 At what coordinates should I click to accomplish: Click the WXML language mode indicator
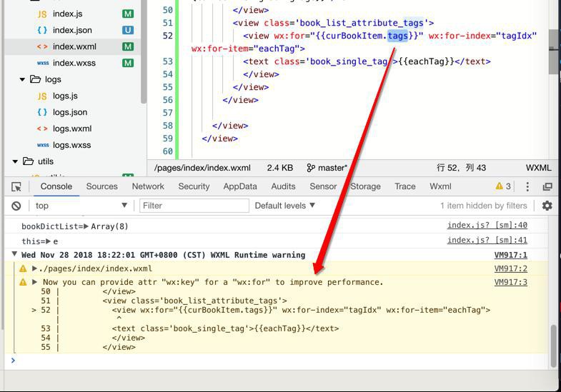[x=538, y=168]
